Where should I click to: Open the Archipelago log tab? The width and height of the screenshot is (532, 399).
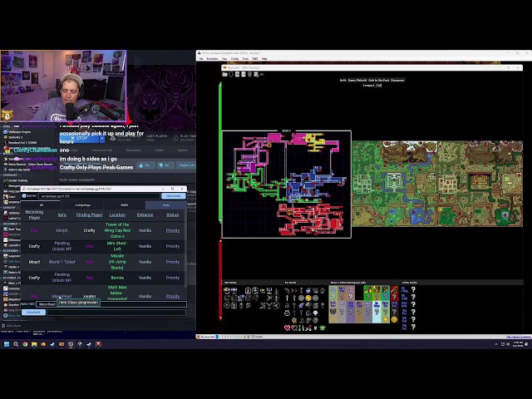pos(82,205)
